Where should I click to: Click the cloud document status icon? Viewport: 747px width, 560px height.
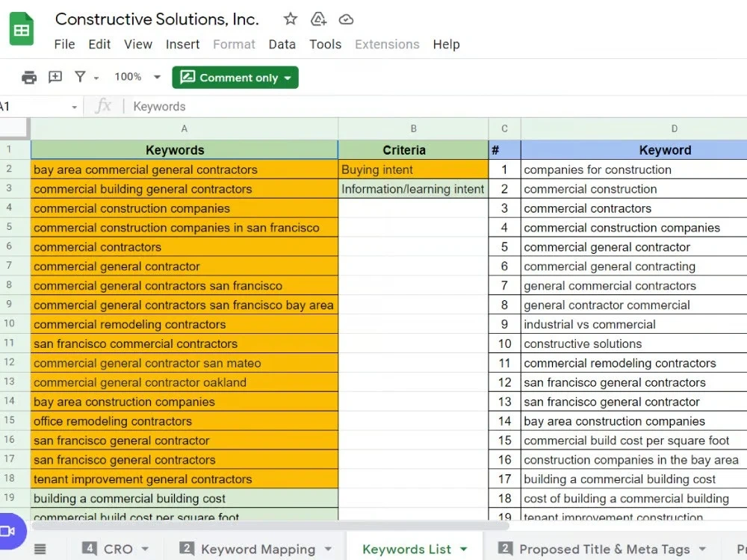[346, 19]
